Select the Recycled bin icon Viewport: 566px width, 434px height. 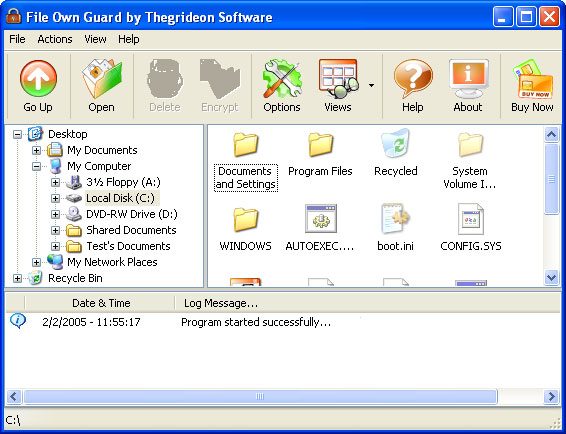coord(396,143)
